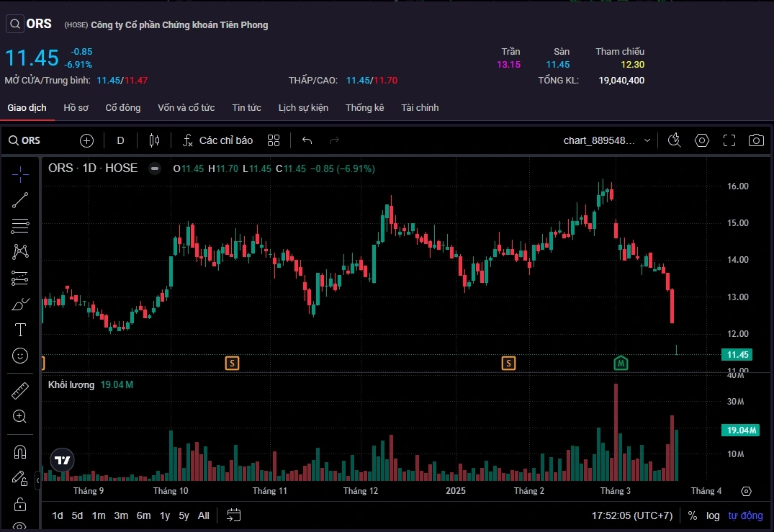Set chart range to 6m
Image resolution: width=774 pixels, height=532 pixels.
coord(144,515)
